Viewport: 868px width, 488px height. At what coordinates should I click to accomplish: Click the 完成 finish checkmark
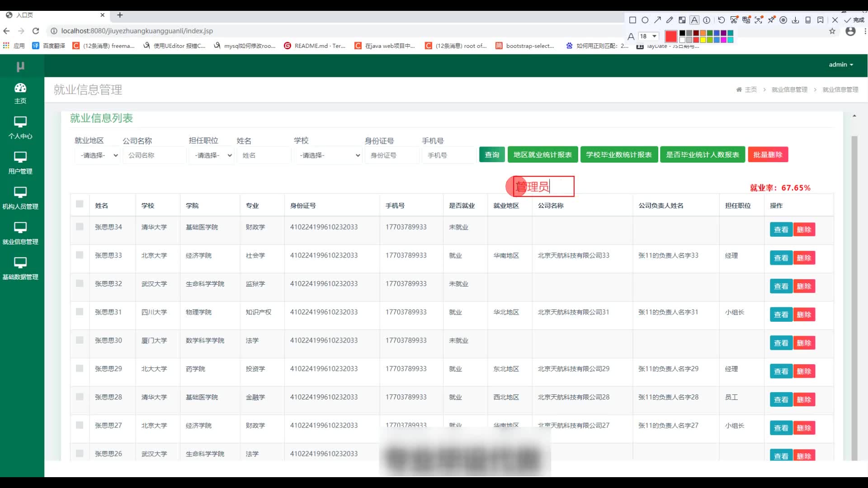(854, 20)
